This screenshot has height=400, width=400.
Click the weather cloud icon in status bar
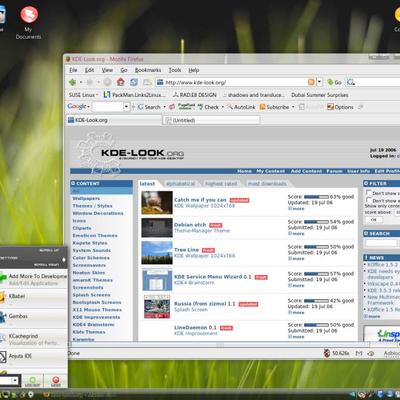click(370, 353)
